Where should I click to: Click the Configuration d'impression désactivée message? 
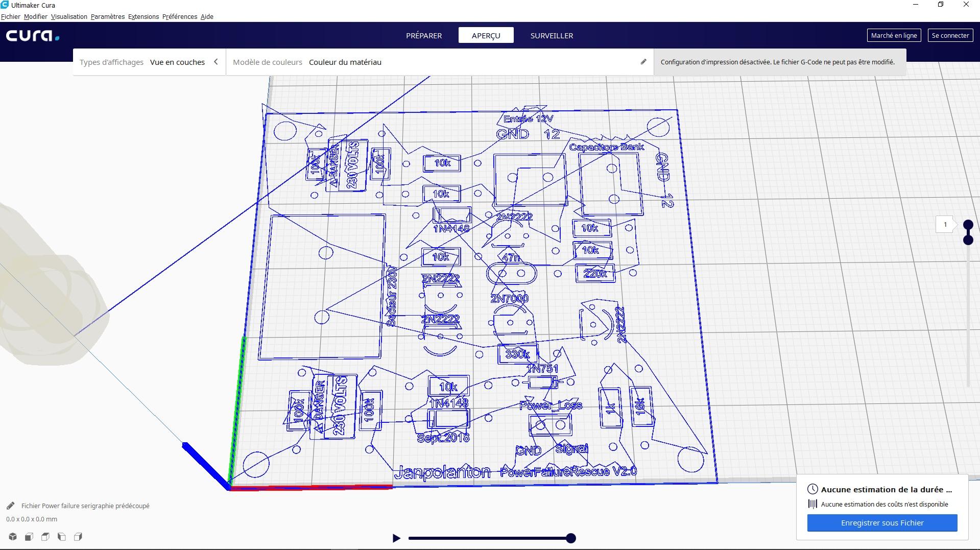[x=778, y=62]
